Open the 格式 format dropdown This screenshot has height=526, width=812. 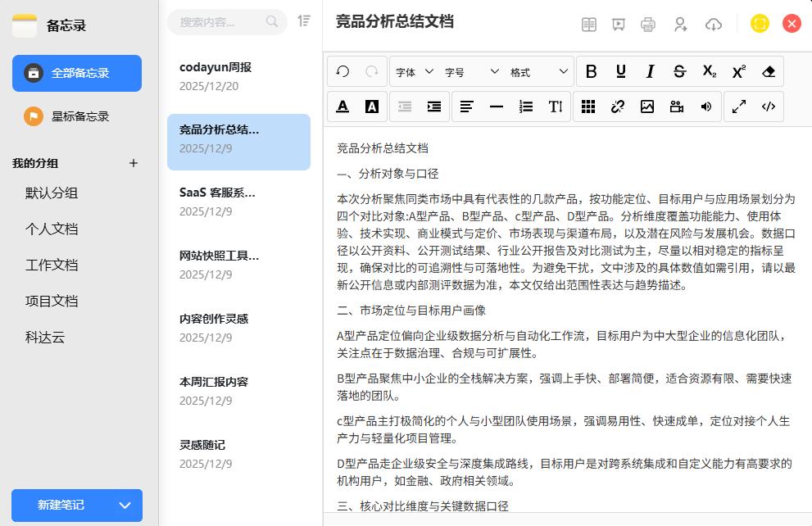point(539,72)
